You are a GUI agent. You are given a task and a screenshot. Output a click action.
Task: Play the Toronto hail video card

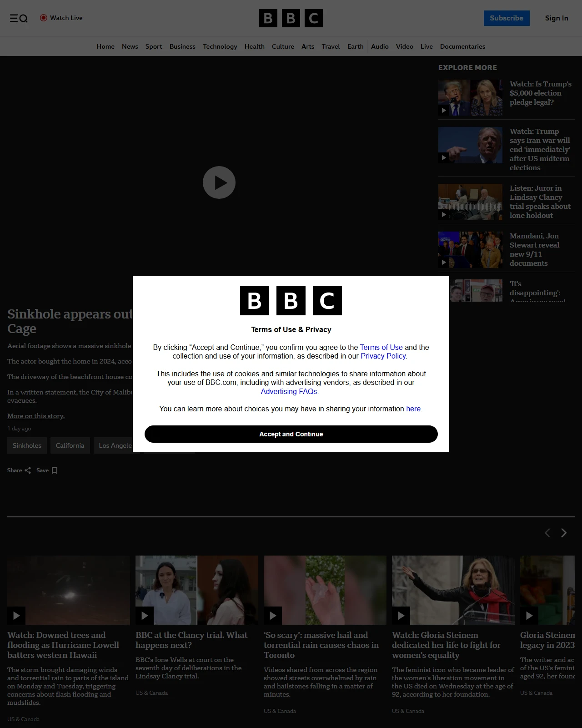pyautogui.click(x=325, y=590)
